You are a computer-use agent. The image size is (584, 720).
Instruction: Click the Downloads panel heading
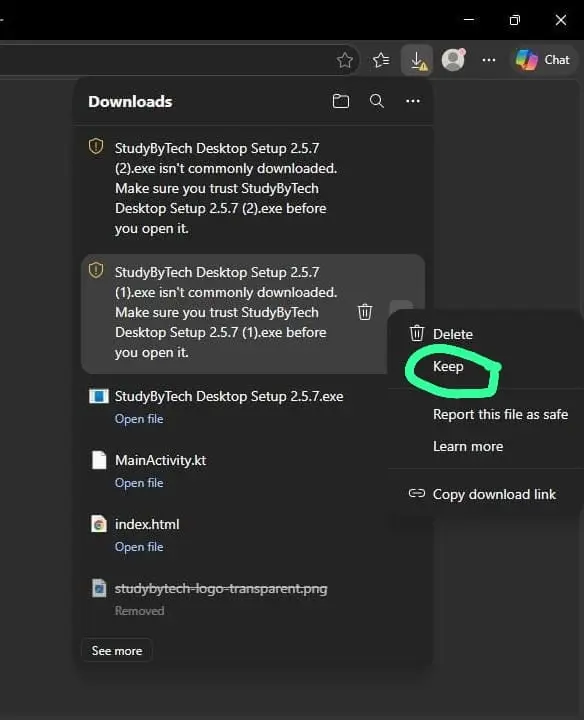tap(130, 101)
